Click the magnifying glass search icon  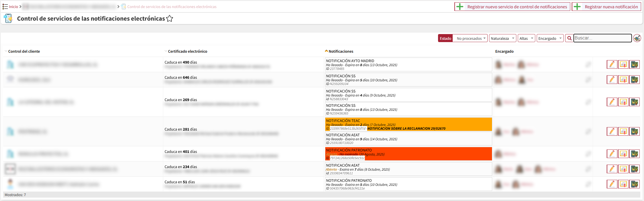[x=569, y=38]
